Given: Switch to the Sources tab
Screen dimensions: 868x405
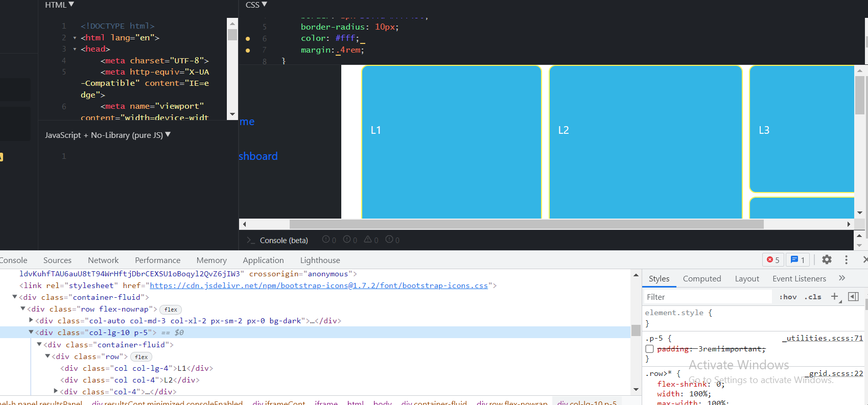Looking at the screenshot, I should coord(57,260).
